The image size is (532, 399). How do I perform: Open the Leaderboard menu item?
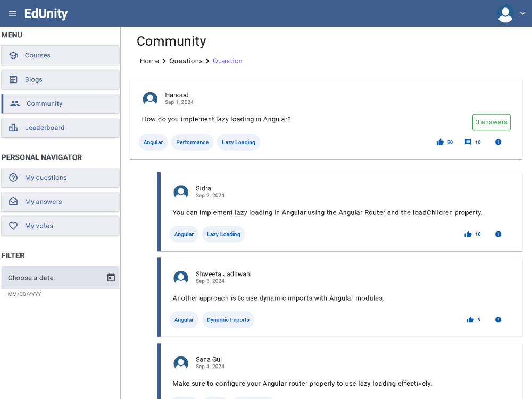[x=61, y=128]
